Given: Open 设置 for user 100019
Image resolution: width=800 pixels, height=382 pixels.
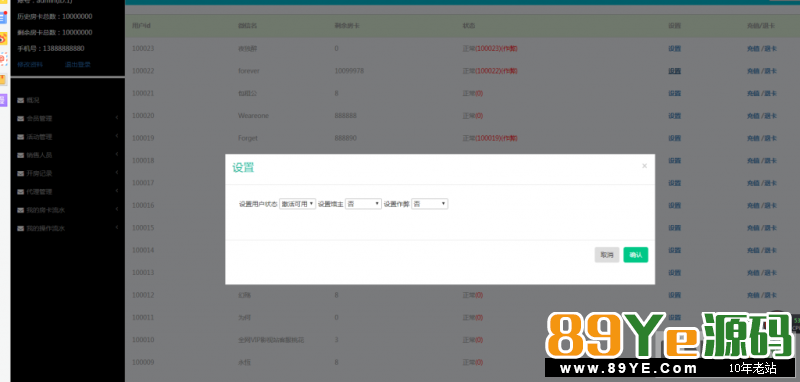Looking at the screenshot, I should 674,139.
